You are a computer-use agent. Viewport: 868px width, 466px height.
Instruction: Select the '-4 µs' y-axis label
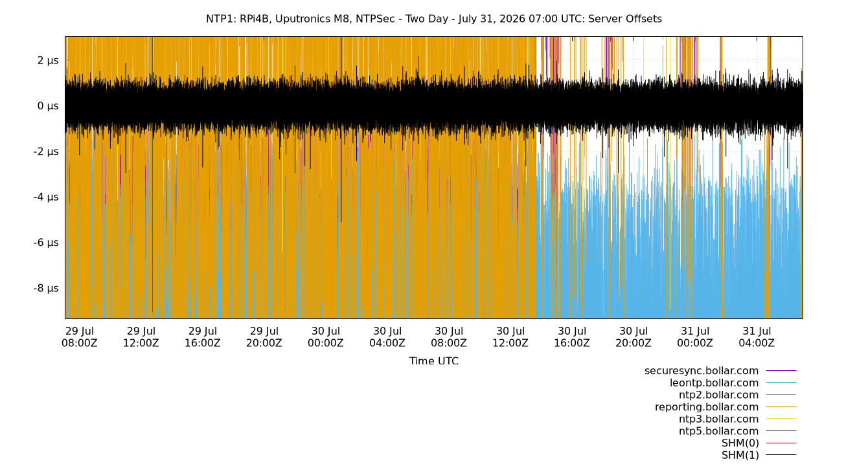46,197
